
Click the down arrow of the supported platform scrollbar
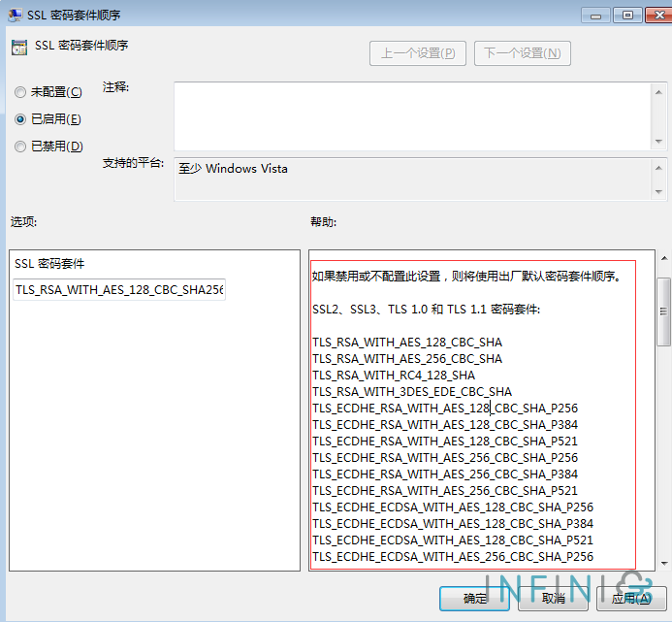pyautogui.click(x=658, y=192)
